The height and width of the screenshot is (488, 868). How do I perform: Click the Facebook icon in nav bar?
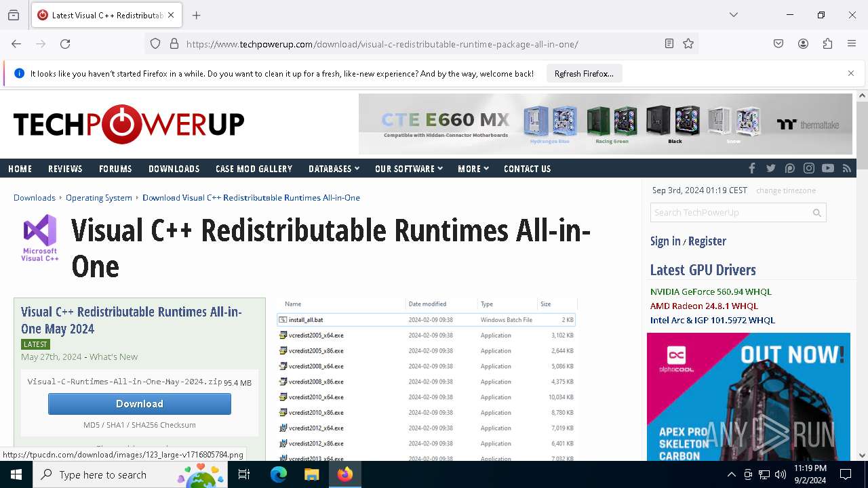(x=751, y=168)
